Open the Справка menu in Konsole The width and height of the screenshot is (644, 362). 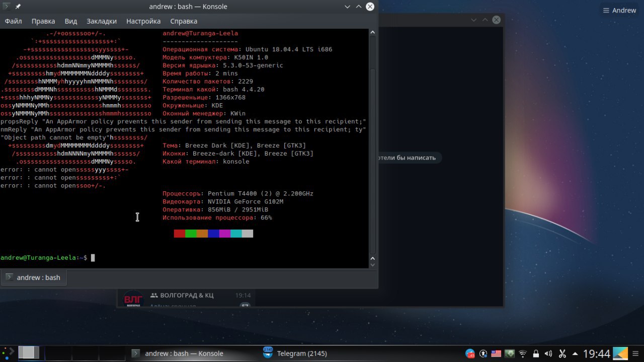tap(184, 21)
